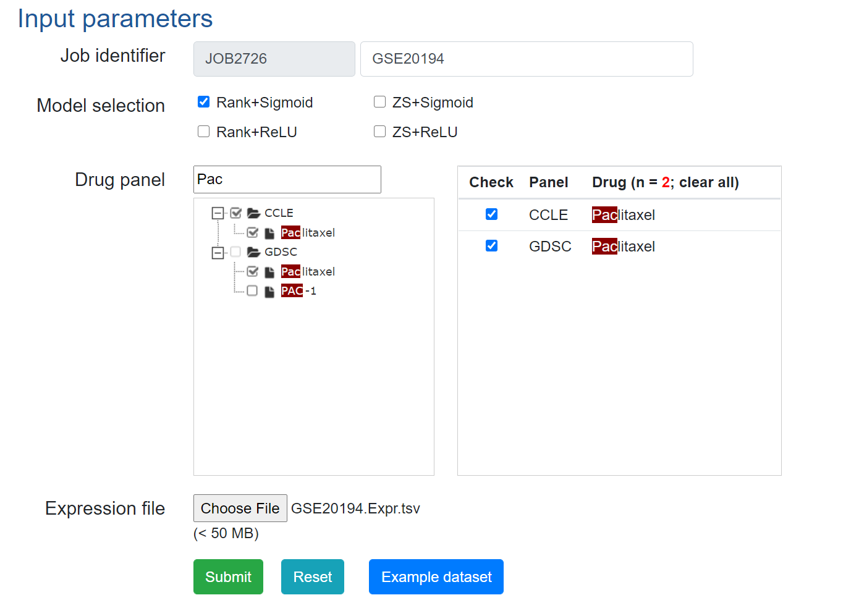Uncheck the Rank+Sigmoid model checkbox
Viewport: 859px width, 616px height.
203,102
